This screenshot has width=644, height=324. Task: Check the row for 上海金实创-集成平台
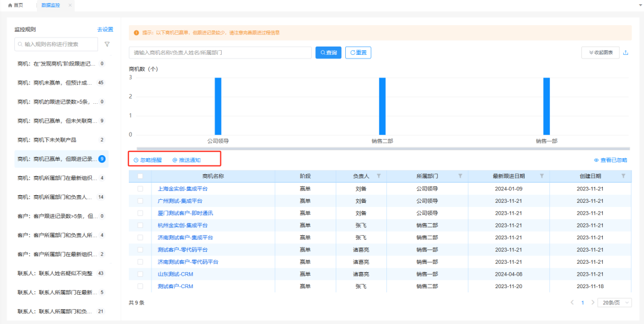click(x=140, y=189)
